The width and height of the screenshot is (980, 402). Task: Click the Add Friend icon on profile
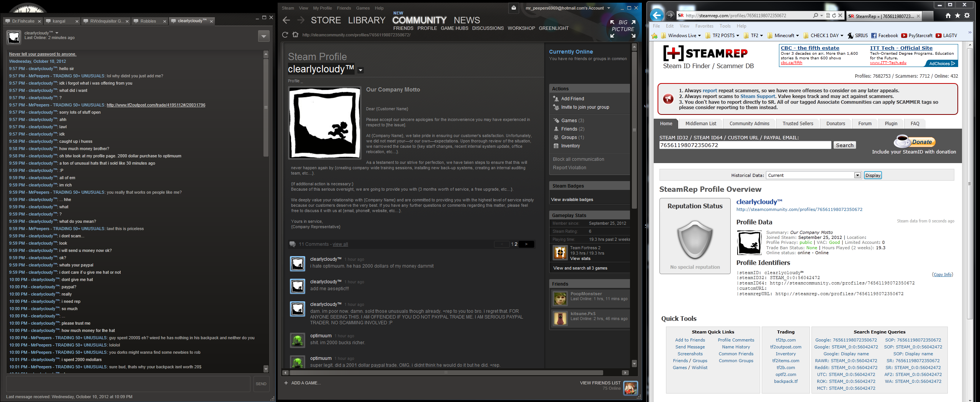556,99
